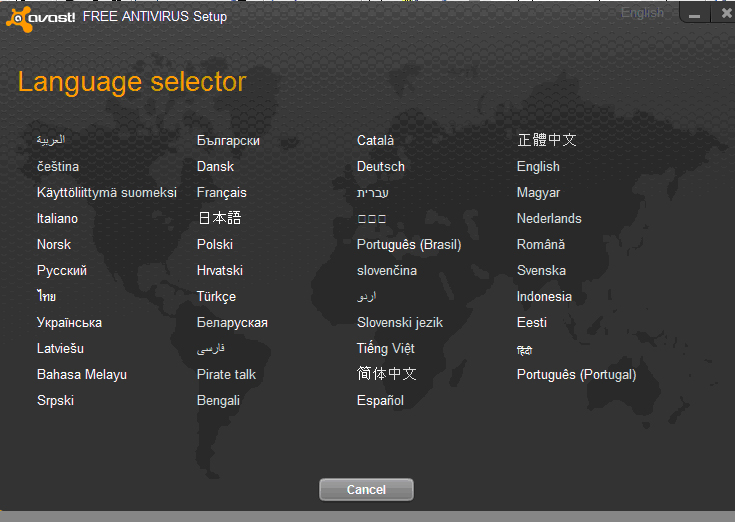Click the avast! logo icon
The width and height of the screenshot is (735, 522).
(x=19, y=19)
